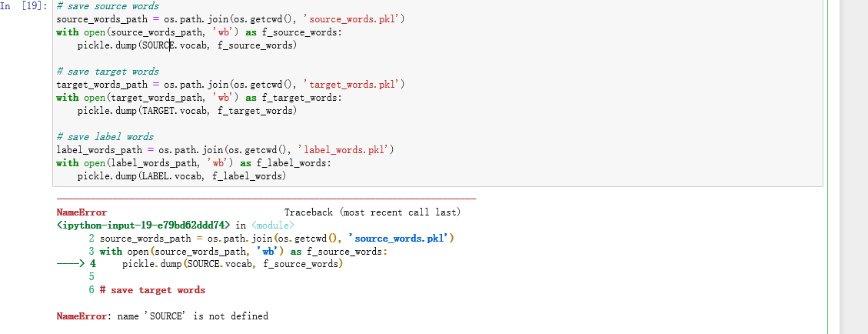
Task: Click the source_words_path assignment line in cell
Action: tap(231, 19)
